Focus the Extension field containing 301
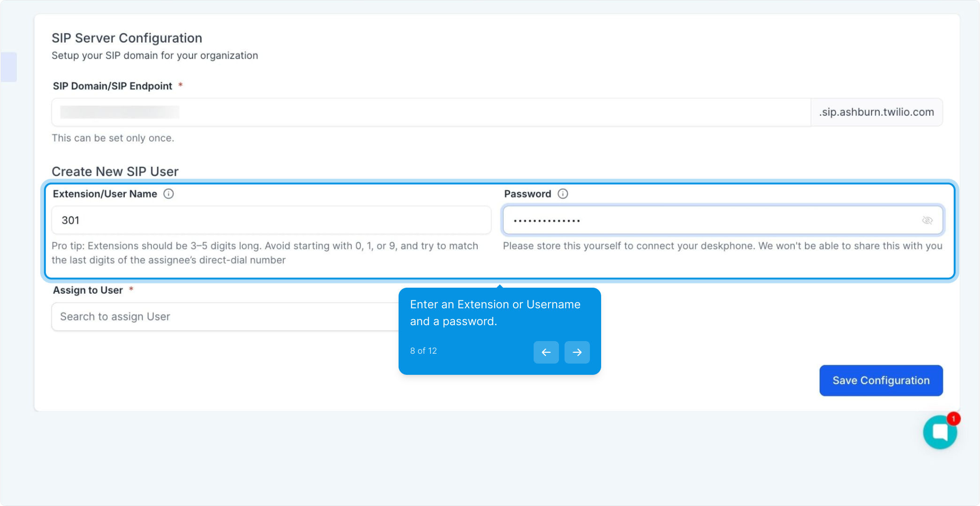The width and height of the screenshot is (980, 506). [271, 220]
